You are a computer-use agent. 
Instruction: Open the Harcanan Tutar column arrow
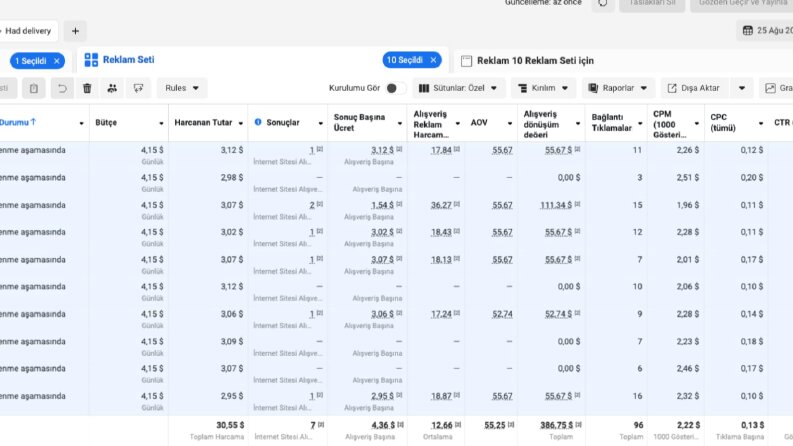(x=241, y=123)
